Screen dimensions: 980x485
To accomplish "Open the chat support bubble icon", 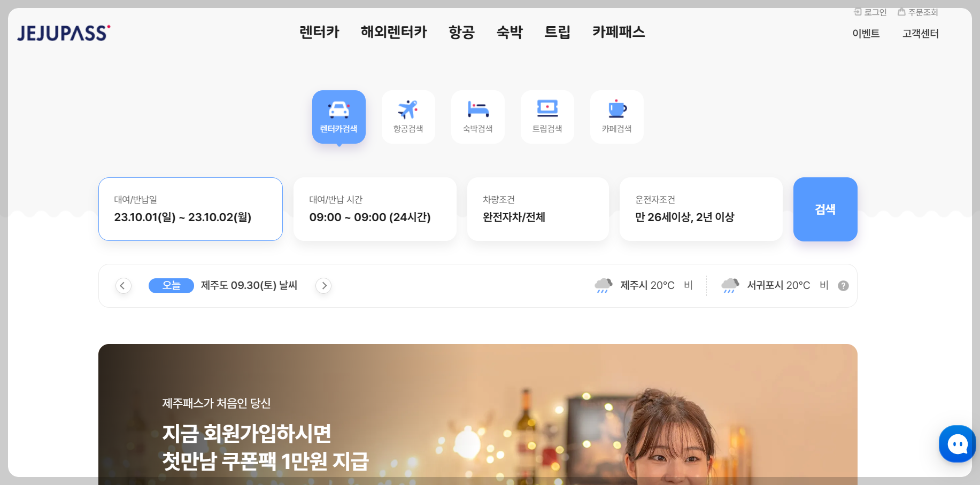I will pos(958,444).
